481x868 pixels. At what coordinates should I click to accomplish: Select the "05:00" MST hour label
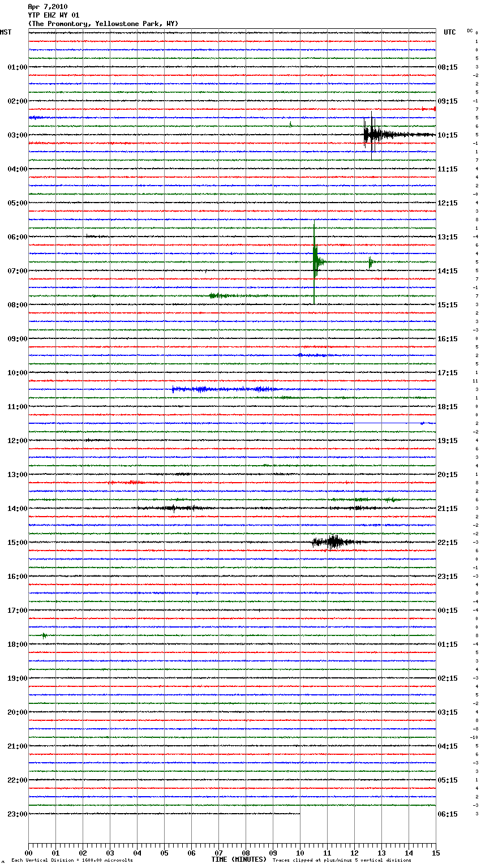point(17,203)
